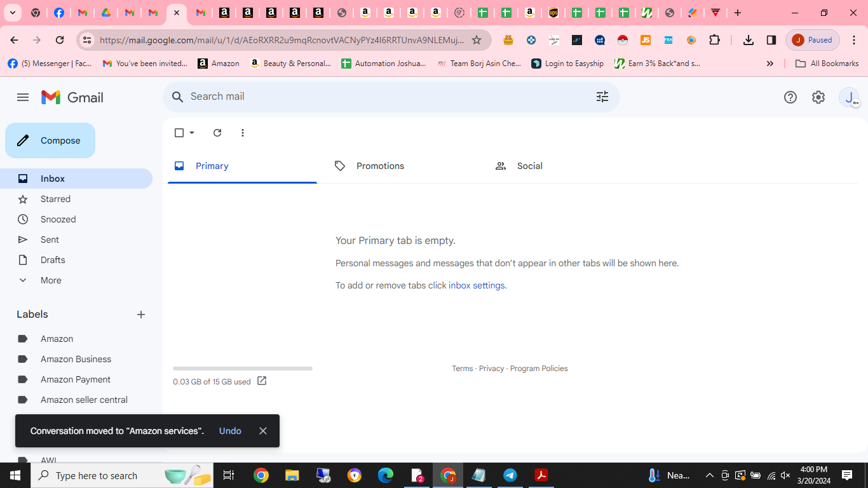Open the Amazon Business label

76,359
